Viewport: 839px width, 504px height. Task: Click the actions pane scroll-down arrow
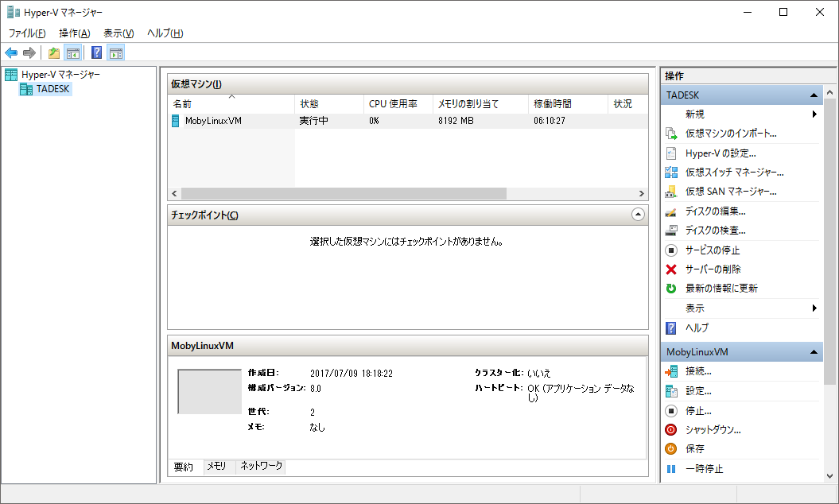(x=830, y=476)
